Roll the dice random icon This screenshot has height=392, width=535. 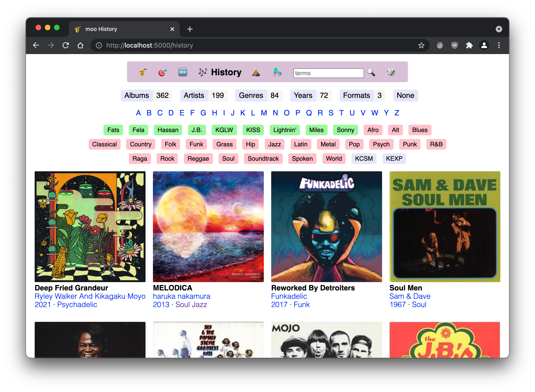pyautogui.click(x=391, y=72)
